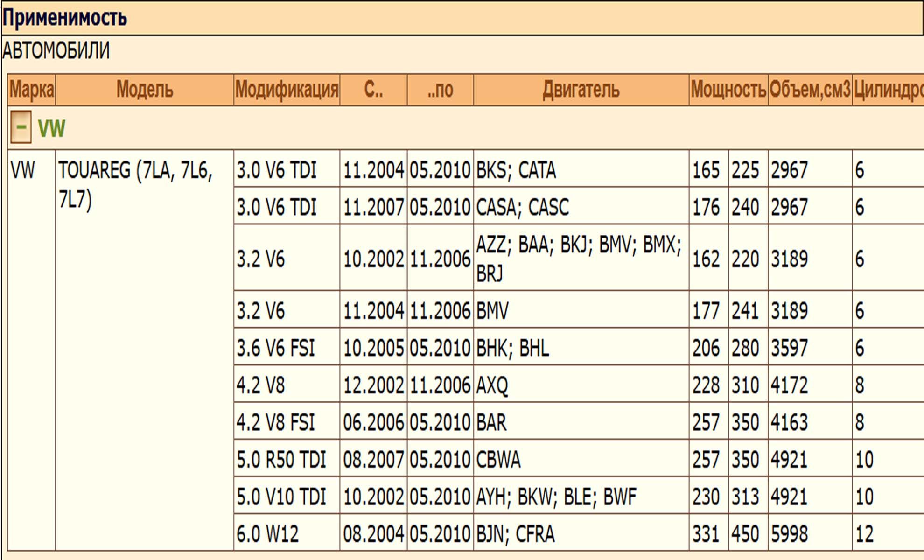Screen dimensions: 924x560
Task: Click the Марка column header
Action: pos(32,90)
